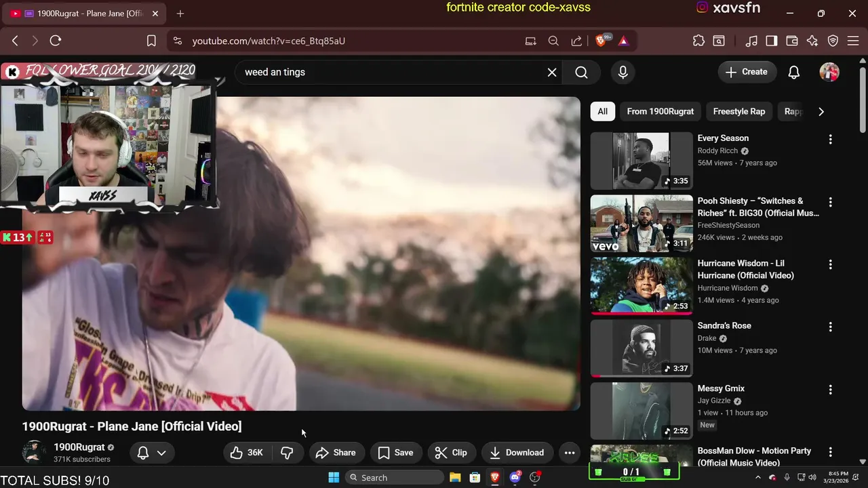Viewport: 868px width, 488px height.
Task: Open Hurricane Wisdom - Lil Hurricane video title
Action: coord(746,269)
